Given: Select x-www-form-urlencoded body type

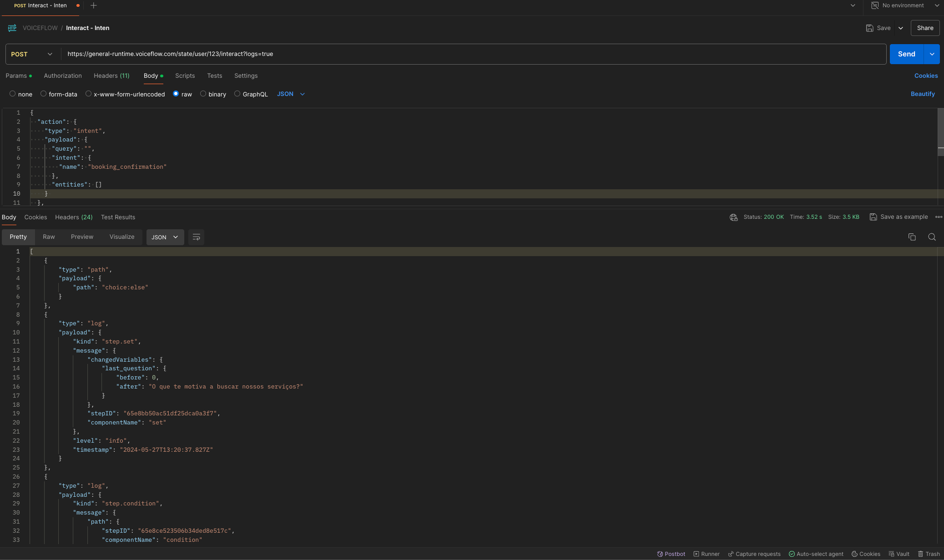Looking at the screenshot, I should [88, 94].
